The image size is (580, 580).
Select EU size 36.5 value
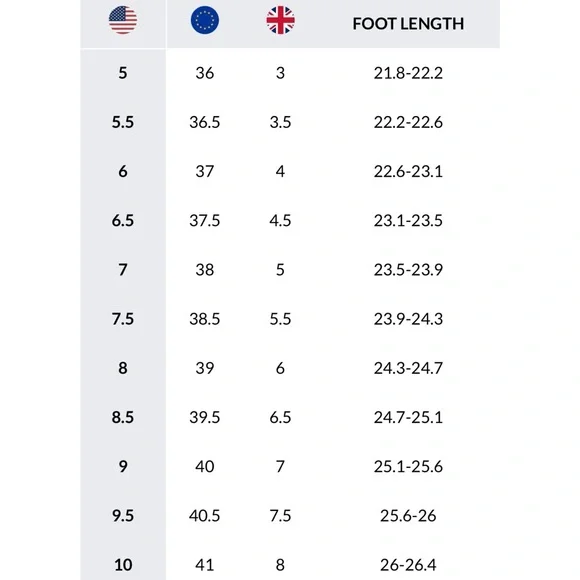point(205,122)
